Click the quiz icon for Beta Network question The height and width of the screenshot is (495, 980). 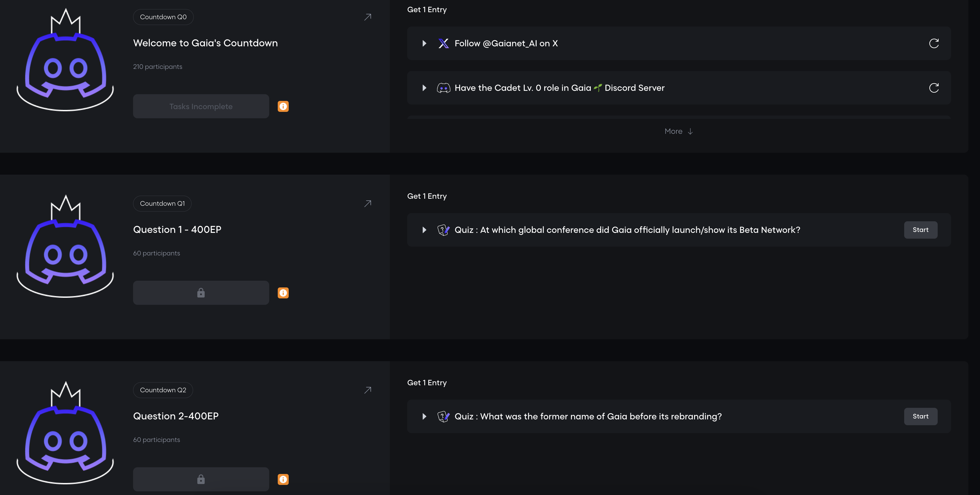pyautogui.click(x=443, y=230)
